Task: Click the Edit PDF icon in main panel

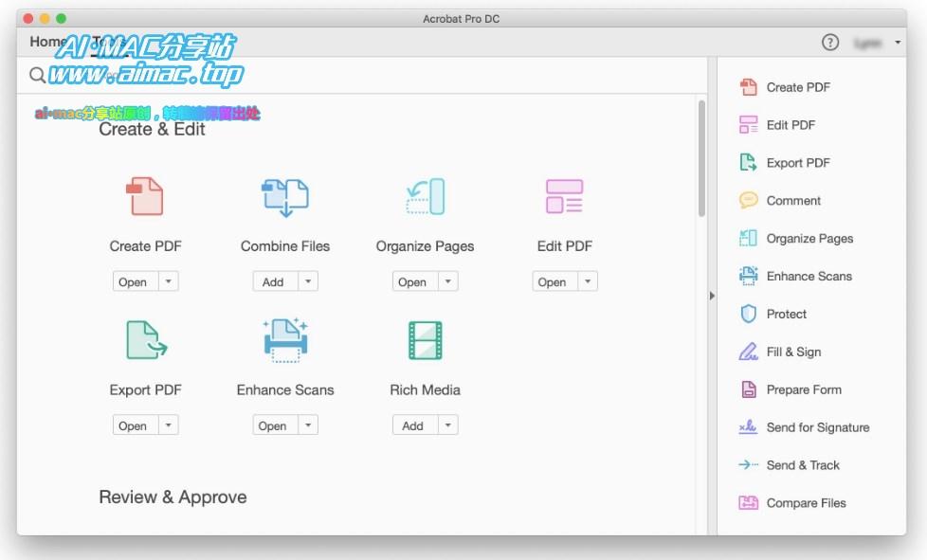Action: 565,196
